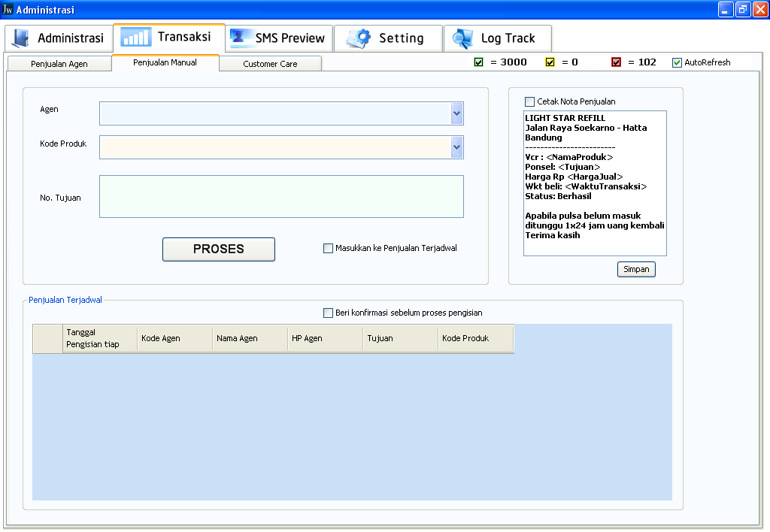Select the Penjualan Manual subtab

(x=165, y=63)
